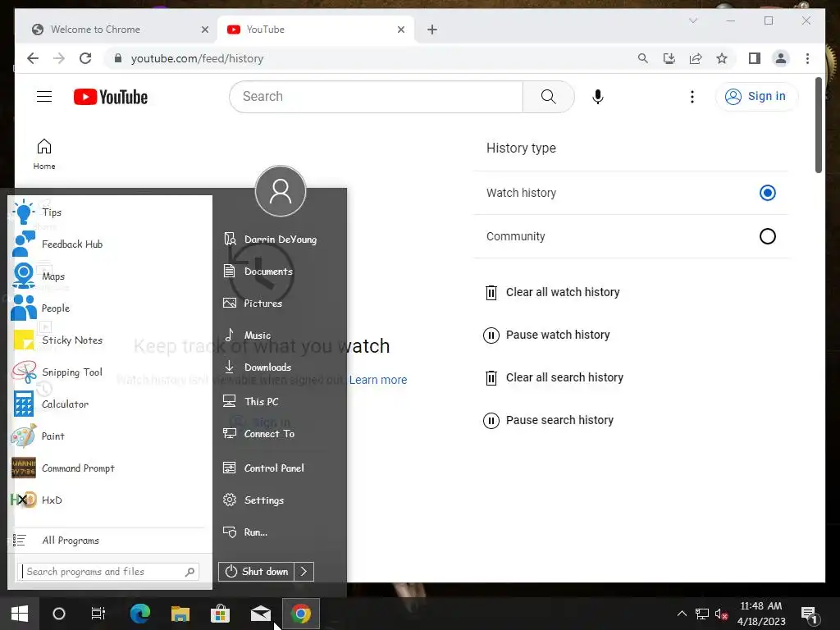This screenshot has width=840, height=630.
Task: Click the user account picture
Action: coord(281,191)
